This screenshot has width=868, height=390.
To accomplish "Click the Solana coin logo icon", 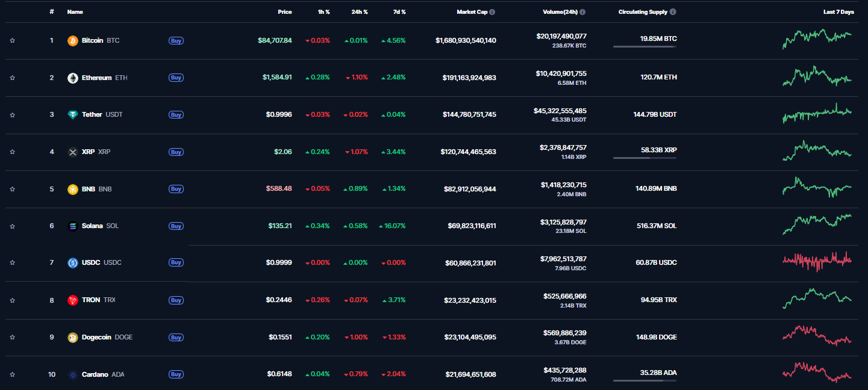I will click(x=73, y=226).
